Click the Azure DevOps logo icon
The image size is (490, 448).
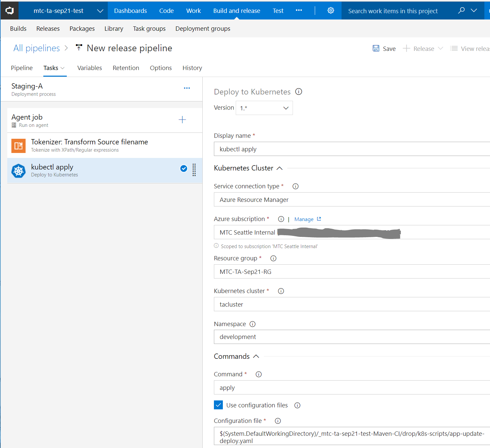click(9, 11)
